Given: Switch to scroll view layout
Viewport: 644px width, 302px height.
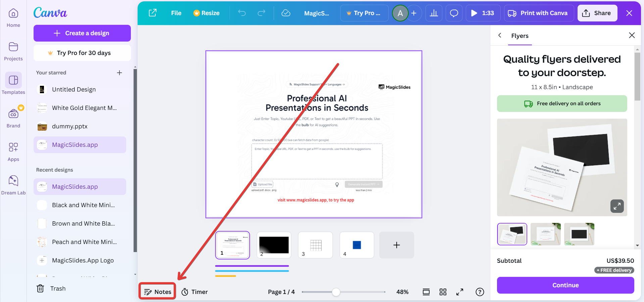Looking at the screenshot, I should point(426,292).
